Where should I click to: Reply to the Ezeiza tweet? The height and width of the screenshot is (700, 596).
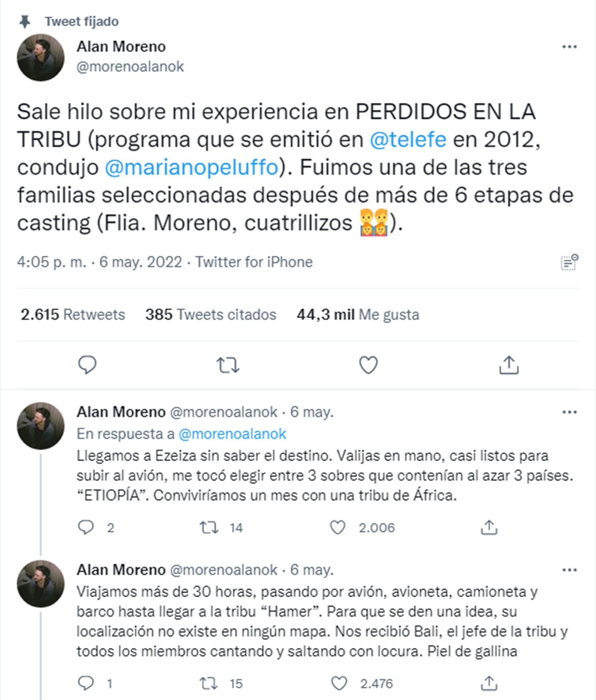coord(86,527)
